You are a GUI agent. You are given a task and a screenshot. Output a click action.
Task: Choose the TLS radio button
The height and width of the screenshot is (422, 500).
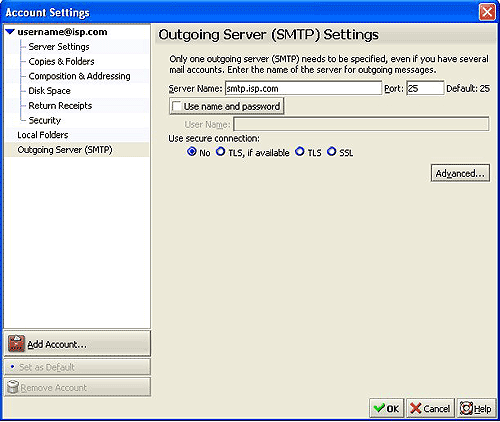pos(300,152)
